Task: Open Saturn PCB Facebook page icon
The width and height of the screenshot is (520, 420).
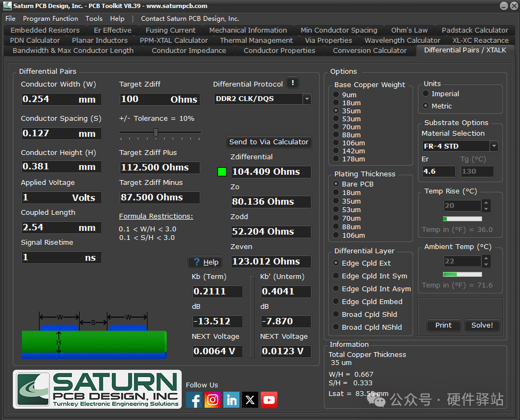Action: (194, 400)
